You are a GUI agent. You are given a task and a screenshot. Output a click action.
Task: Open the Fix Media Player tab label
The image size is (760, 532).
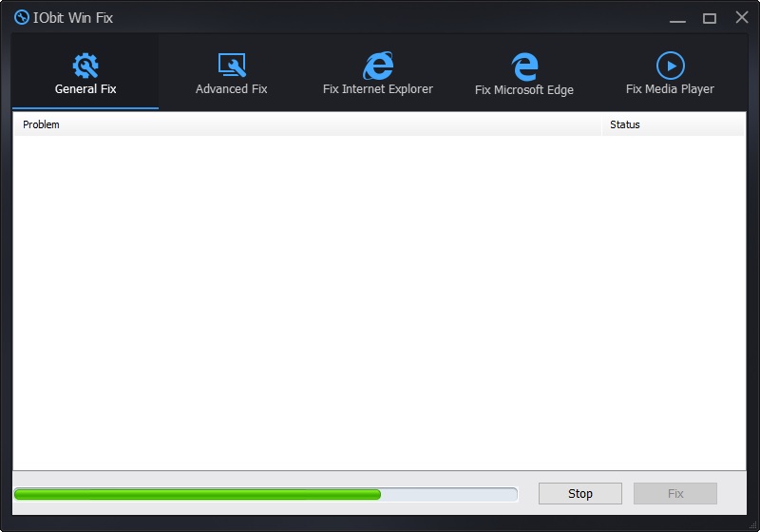(670, 89)
